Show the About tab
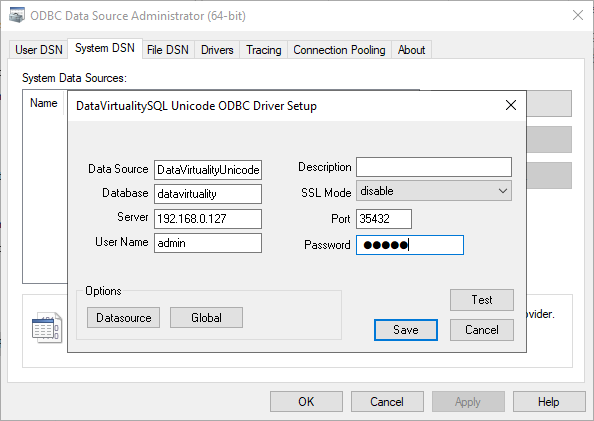594x421 pixels. pyautogui.click(x=411, y=50)
